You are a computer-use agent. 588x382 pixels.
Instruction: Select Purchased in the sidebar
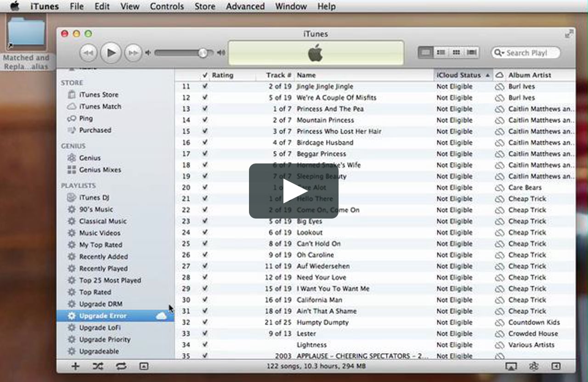tap(95, 130)
